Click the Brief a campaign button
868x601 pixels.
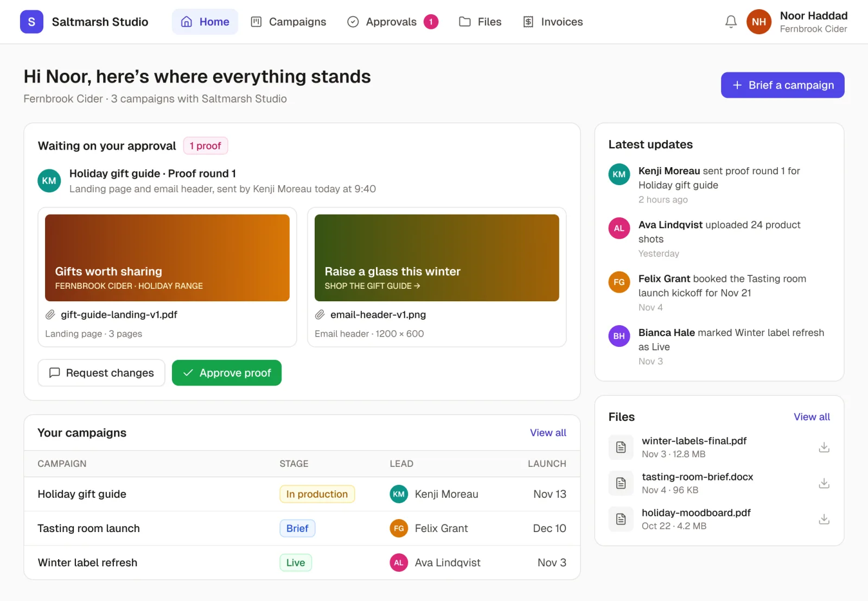[782, 85]
